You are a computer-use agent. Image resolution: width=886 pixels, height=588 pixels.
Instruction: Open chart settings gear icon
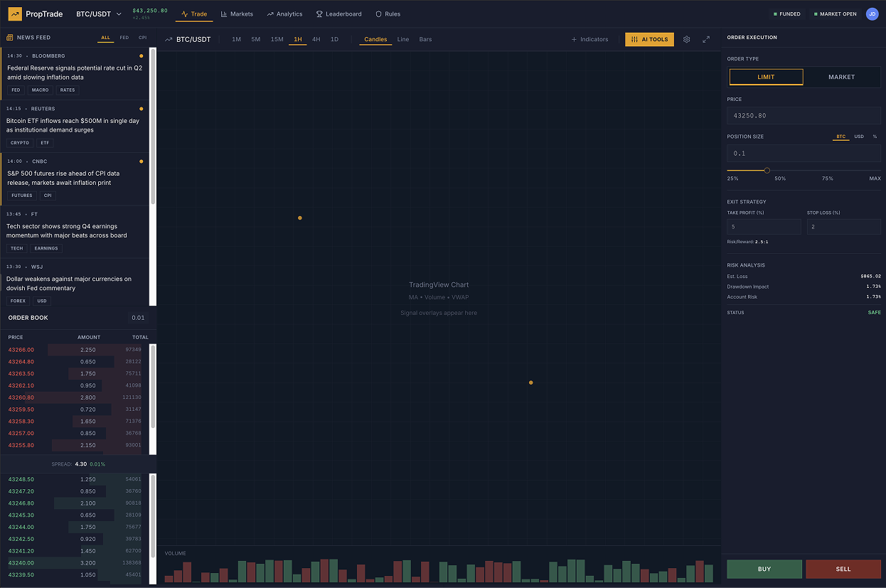tap(686, 39)
